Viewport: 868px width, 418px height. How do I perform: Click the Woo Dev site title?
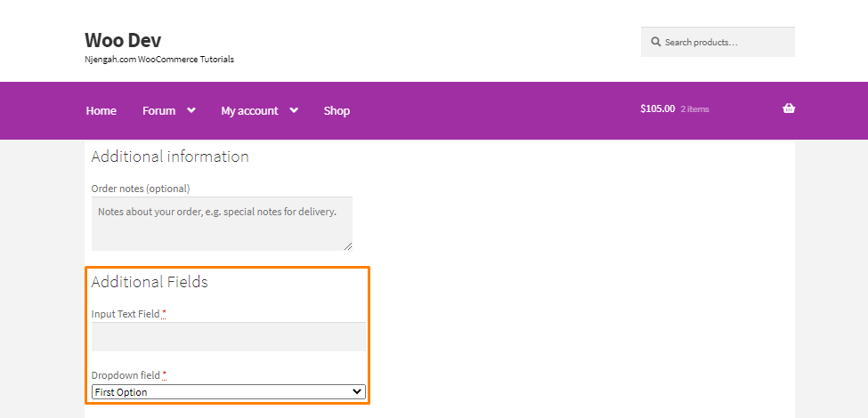coord(123,40)
